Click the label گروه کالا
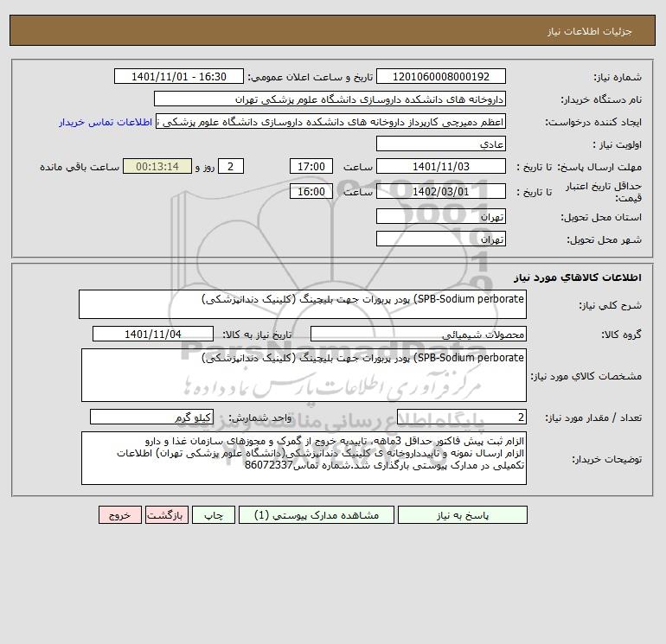The width and height of the screenshot is (666, 644). [622, 335]
